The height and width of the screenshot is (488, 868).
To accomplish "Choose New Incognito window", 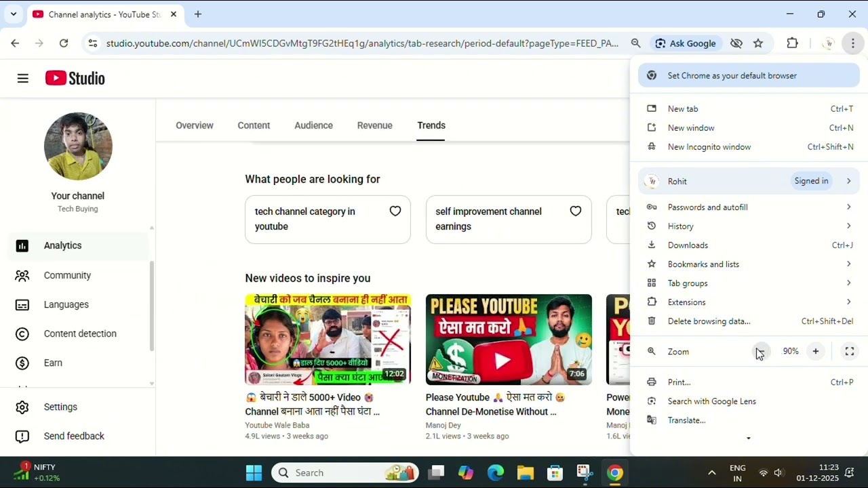I will (749, 146).
